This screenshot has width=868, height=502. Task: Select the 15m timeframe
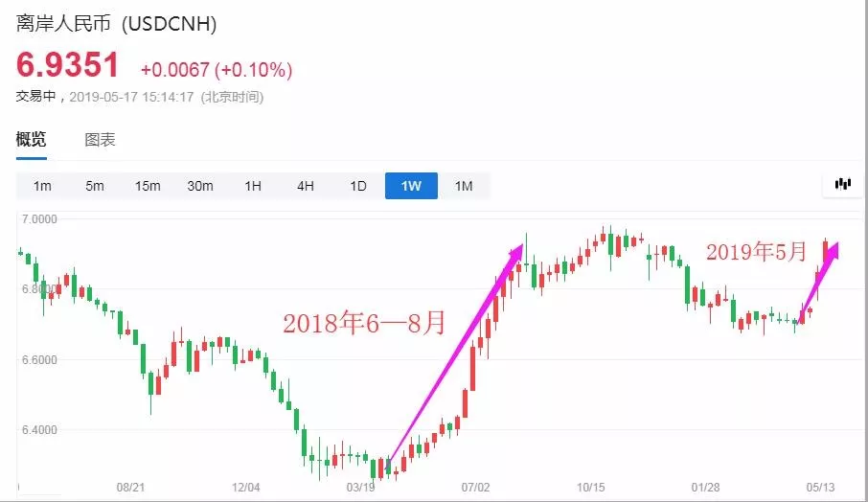point(148,186)
